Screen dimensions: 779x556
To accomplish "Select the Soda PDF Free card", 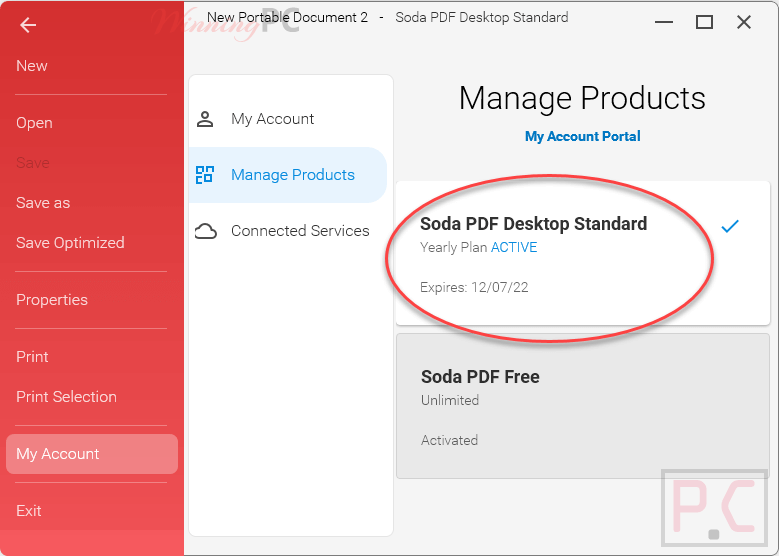I will point(583,406).
